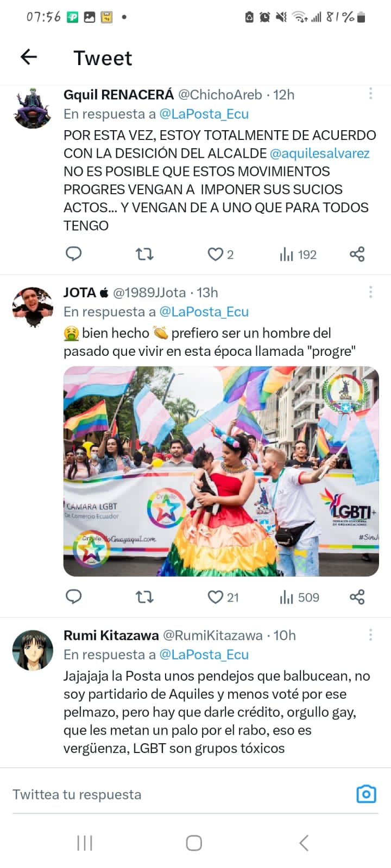Open more options for Rumi Kitazawa tweet
Viewport: 391px width, 868px height.
[370, 635]
